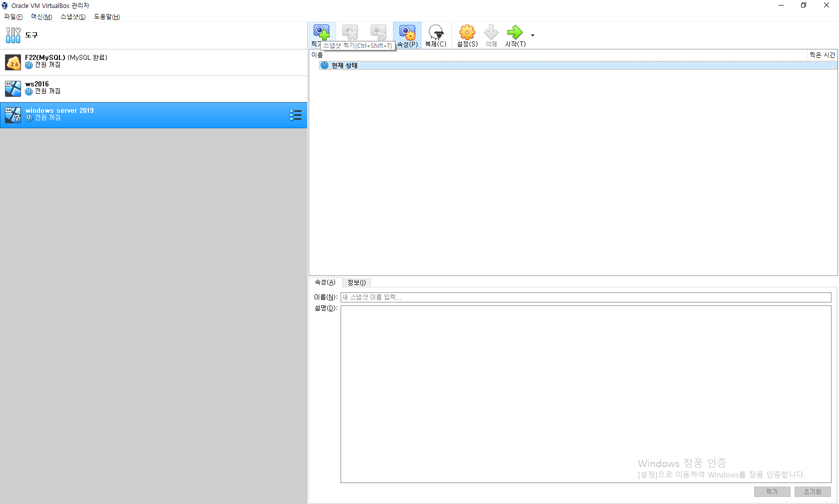Toggle the snapshot Properties (속성) toolbar button
This screenshot has width=839, height=504.
coord(407,35)
